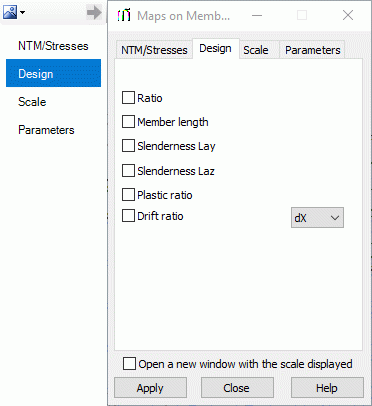This screenshot has width=372, height=406.
Task: Minimize the Maps on Members dialog
Action: (257, 15)
